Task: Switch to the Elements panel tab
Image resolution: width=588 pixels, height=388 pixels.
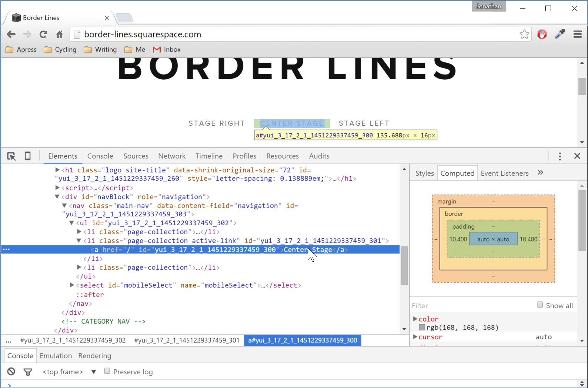Action: coord(63,156)
